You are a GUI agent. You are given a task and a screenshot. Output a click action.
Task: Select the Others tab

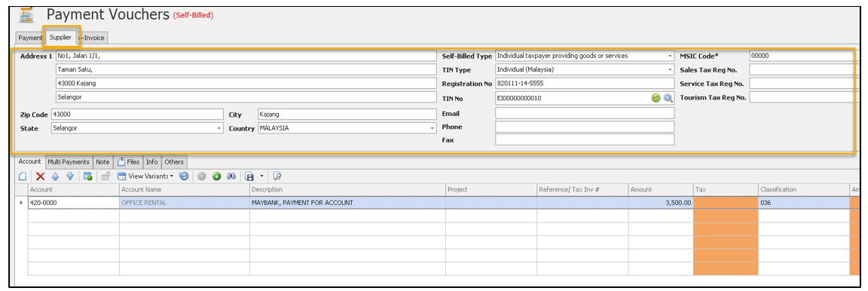[174, 162]
